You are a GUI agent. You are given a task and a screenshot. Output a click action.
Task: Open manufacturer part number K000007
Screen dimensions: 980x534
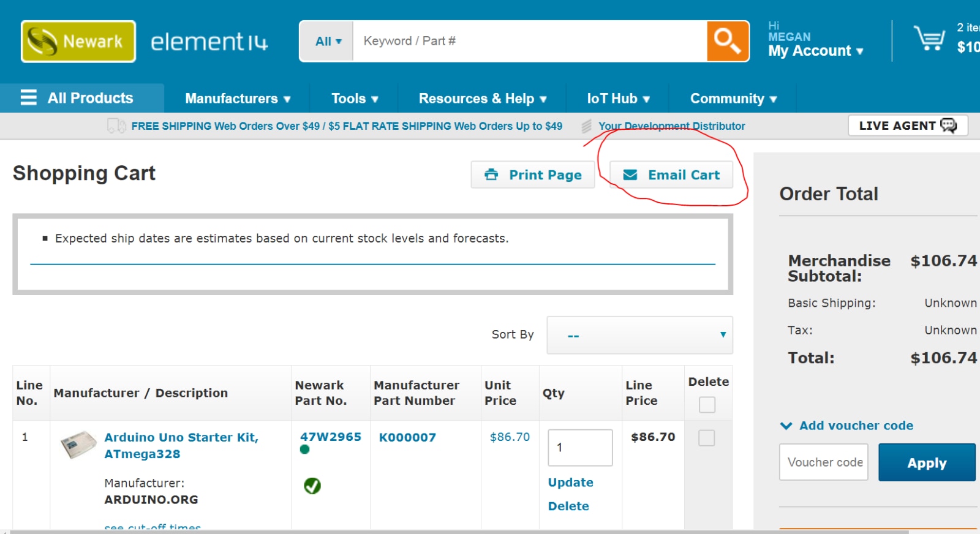coord(407,437)
